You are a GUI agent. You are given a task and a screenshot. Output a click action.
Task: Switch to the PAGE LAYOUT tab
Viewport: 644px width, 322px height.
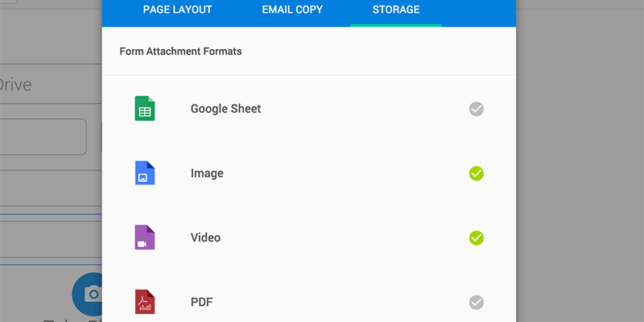click(x=177, y=10)
